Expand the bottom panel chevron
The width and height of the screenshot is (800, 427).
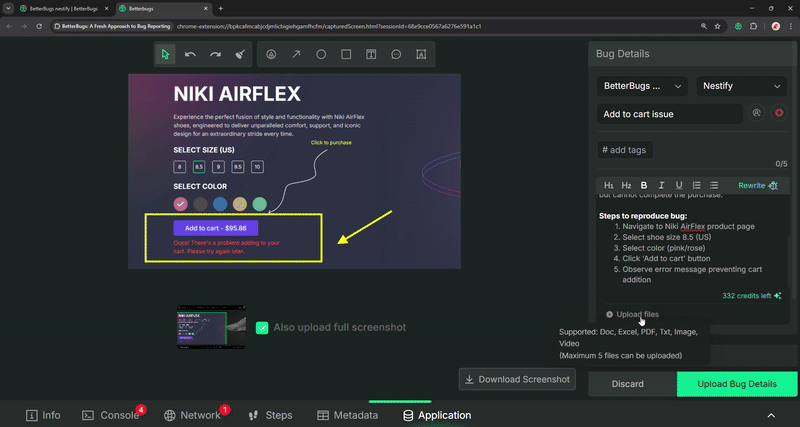tap(771, 415)
